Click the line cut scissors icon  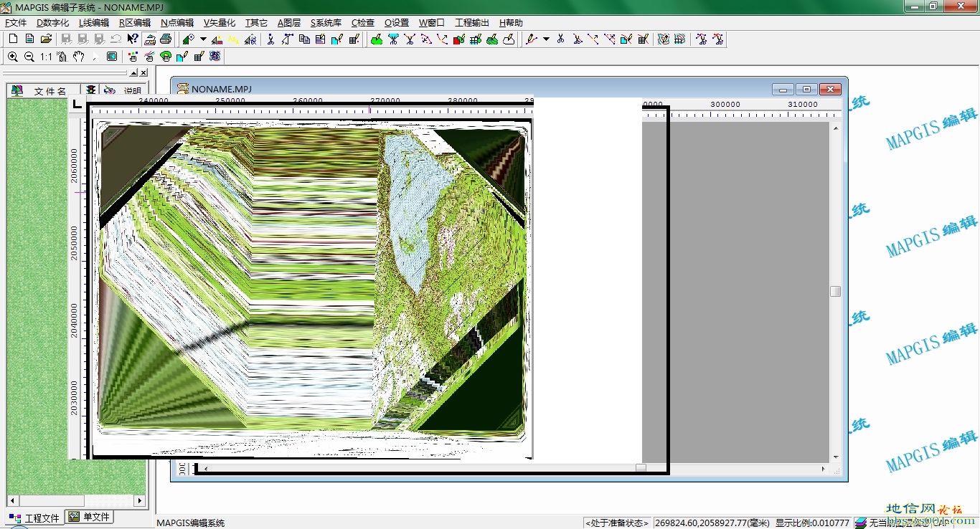560,39
